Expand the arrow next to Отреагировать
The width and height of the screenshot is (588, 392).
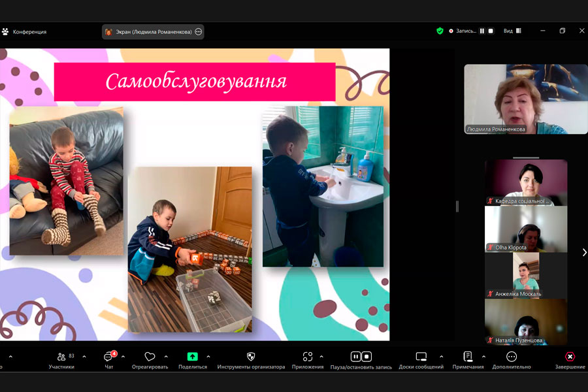point(166,357)
